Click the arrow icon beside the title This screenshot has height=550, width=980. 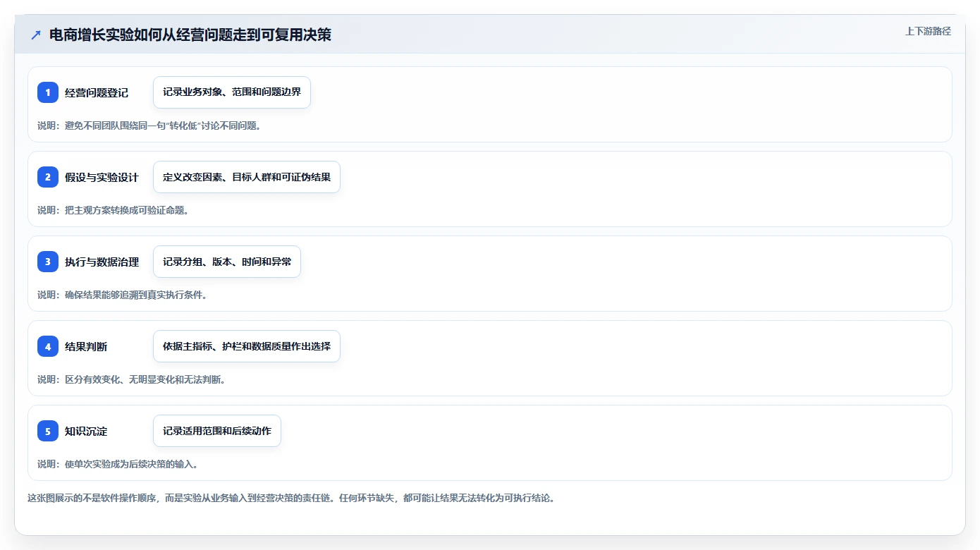(x=36, y=35)
